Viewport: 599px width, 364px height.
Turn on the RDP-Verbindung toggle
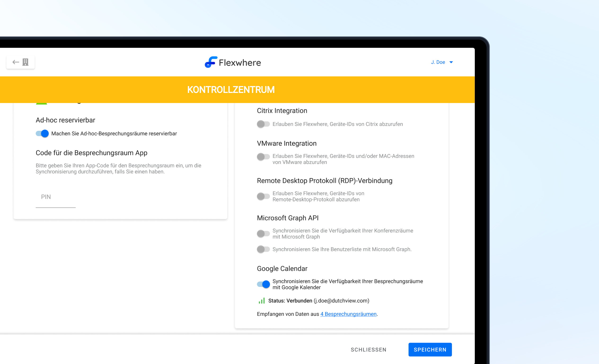tap(263, 196)
